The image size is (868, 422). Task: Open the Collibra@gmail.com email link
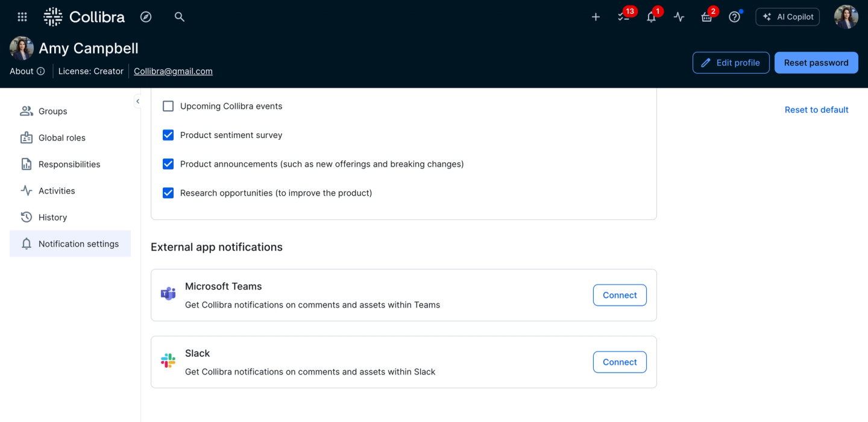pos(173,71)
